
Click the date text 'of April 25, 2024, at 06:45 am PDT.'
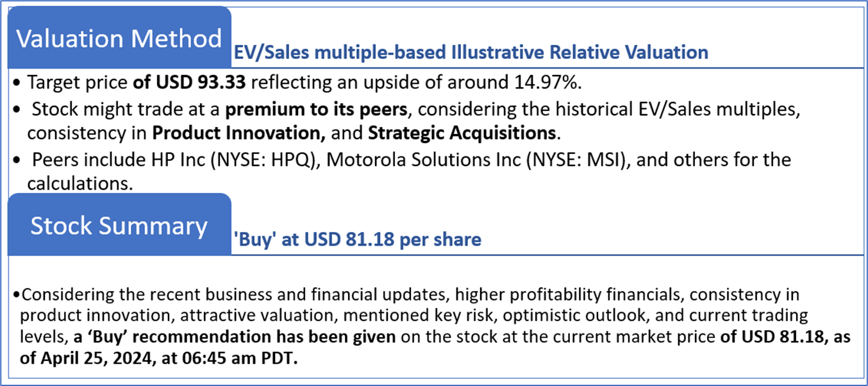tap(159, 358)
